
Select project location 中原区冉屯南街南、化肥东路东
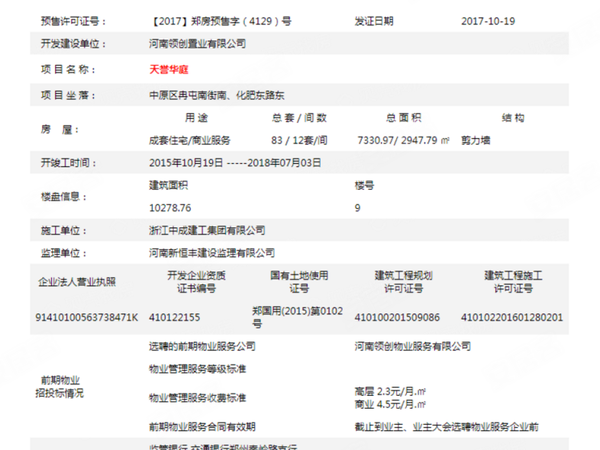[x=216, y=94]
